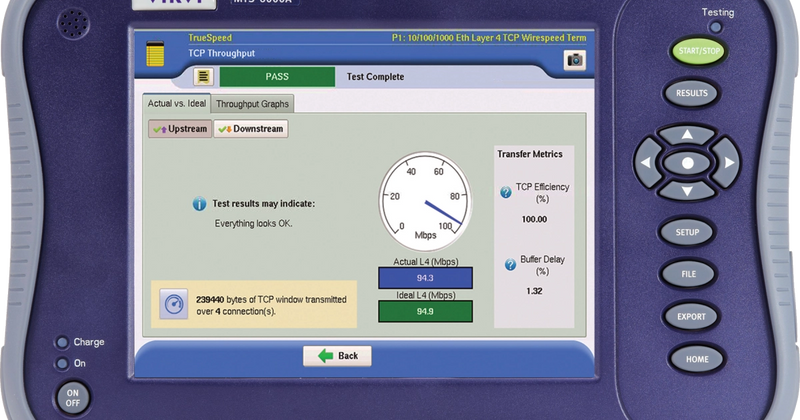Image resolution: width=800 pixels, height=420 pixels.
Task: Switch to Throughput Graphs tab
Action: pos(252,104)
